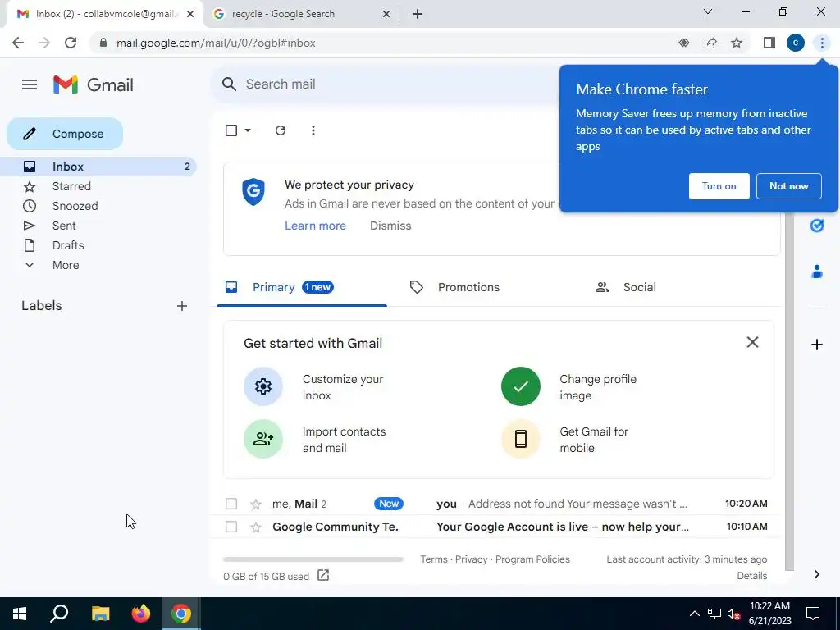Click the address bar URL

(x=216, y=43)
